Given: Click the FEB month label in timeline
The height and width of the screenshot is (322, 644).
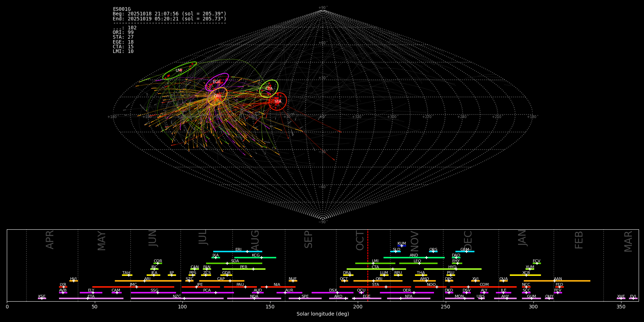Looking at the screenshot, I should pyautogui.click(x=579, y=240).
